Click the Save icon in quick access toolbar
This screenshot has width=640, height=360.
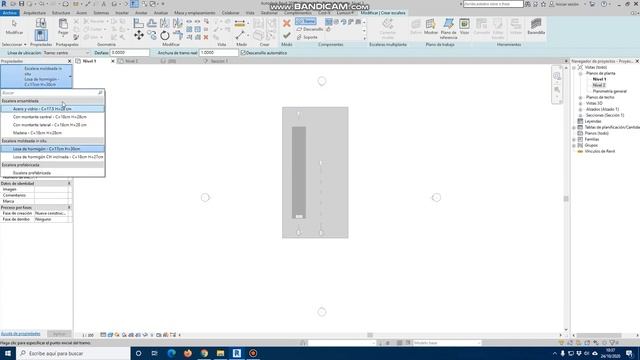click(22, 4)
